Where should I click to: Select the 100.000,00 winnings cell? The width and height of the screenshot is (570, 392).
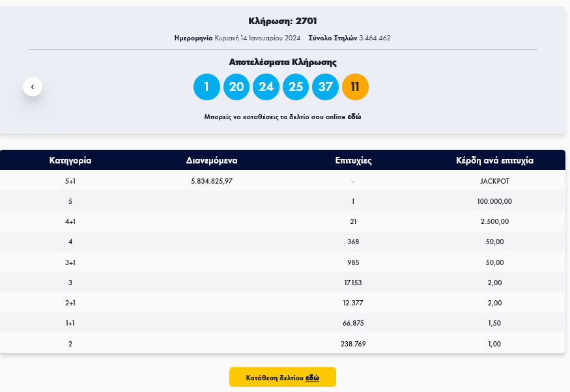pyautogui.click(x=494, y=201)
